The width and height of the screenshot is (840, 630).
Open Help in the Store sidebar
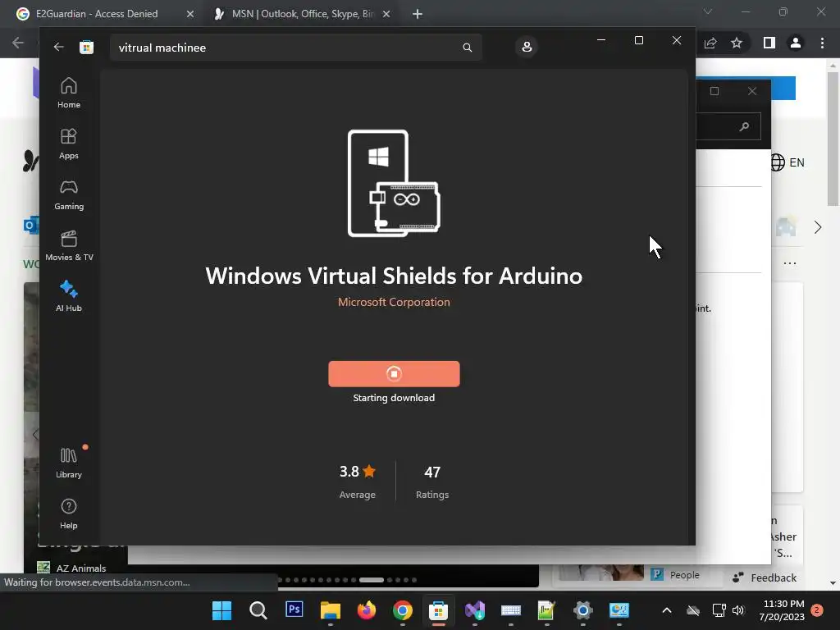[69, 514]
